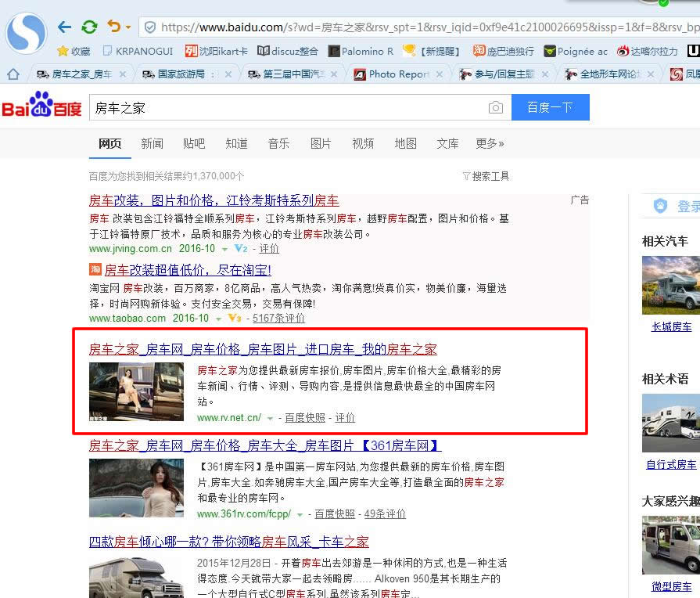
Task: Close the 房车之家_房车 tab
Action: (x=123, y=74)
